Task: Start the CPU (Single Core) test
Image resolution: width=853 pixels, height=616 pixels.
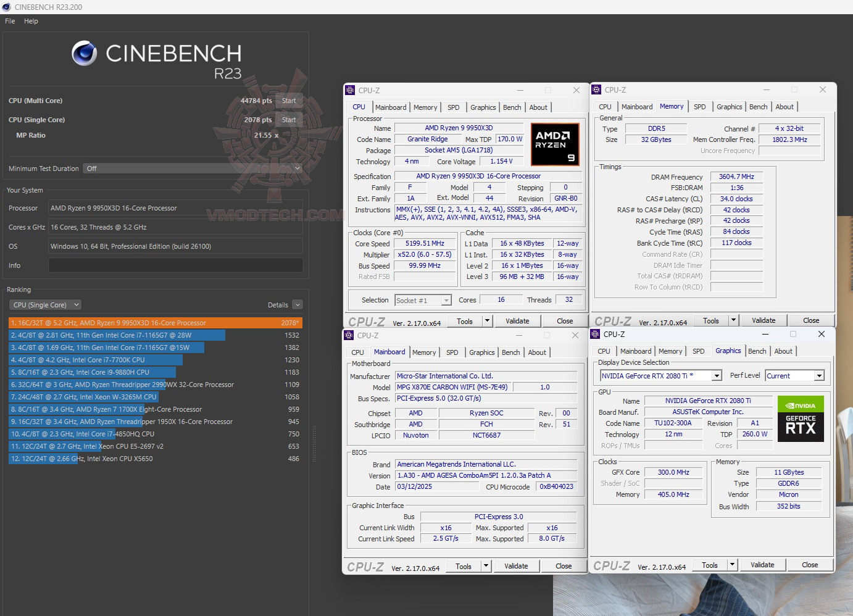Action: (x=289, y=120)
